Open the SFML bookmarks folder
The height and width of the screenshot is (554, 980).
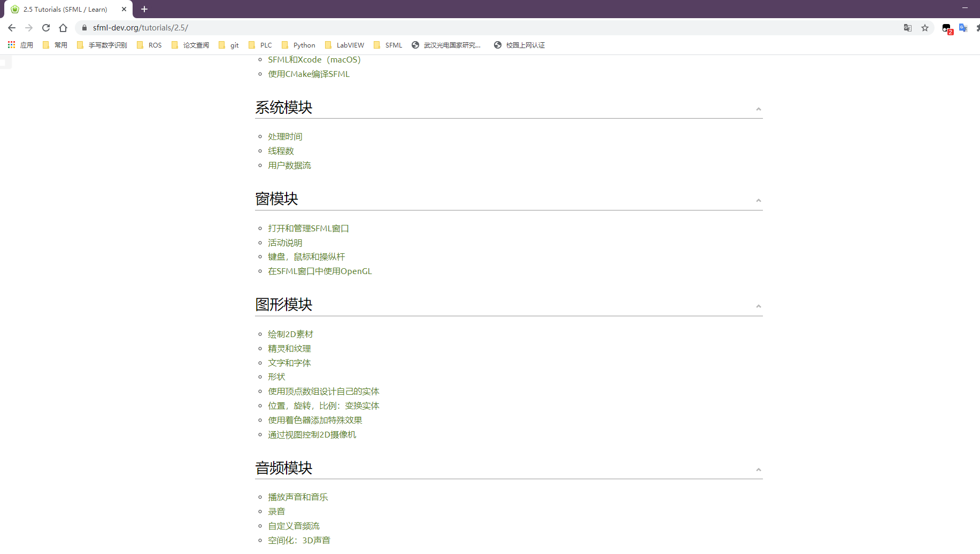[388, 45]
